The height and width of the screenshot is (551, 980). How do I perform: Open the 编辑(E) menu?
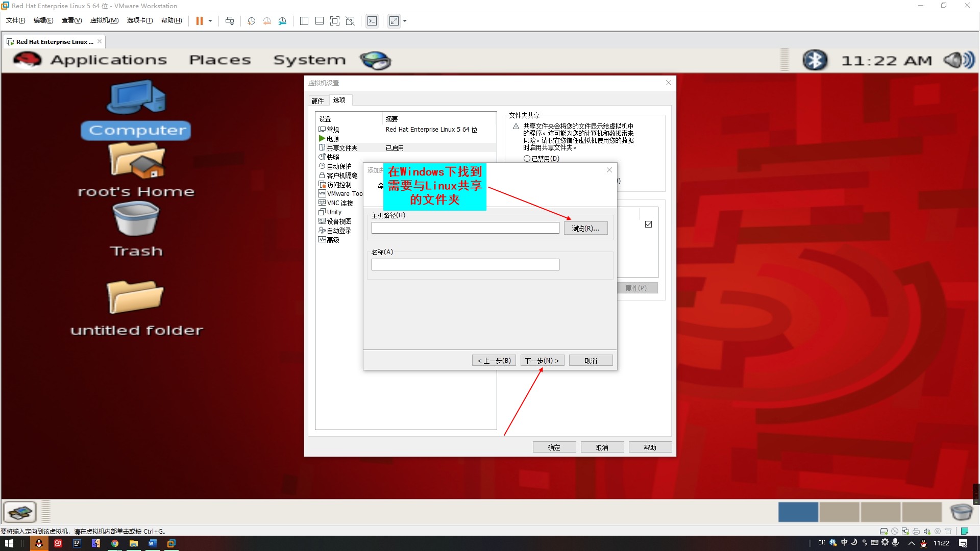(x=43, y=20)
